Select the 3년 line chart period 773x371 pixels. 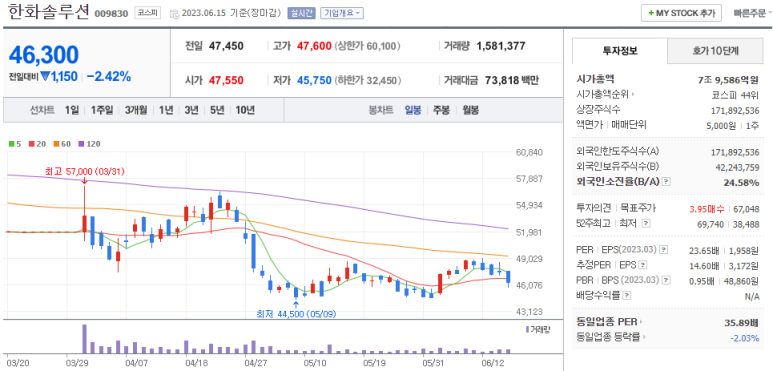point(191,110)
